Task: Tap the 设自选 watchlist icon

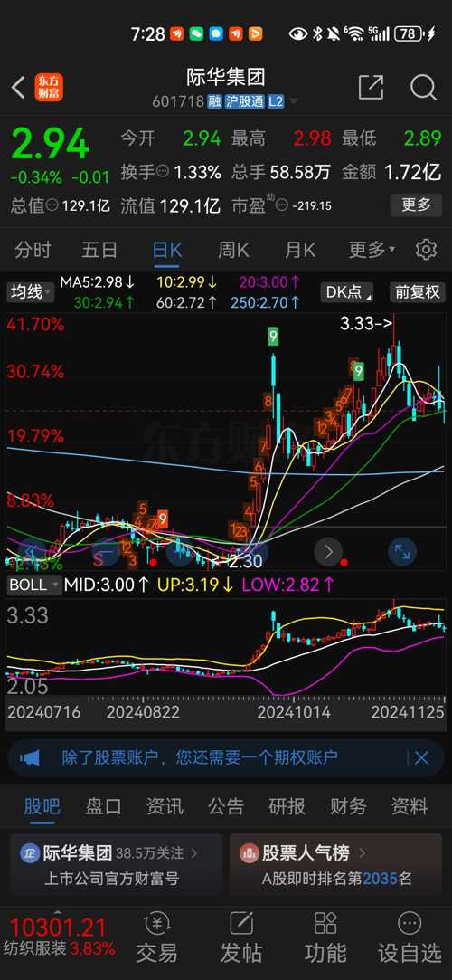Action: pos(409,937)
